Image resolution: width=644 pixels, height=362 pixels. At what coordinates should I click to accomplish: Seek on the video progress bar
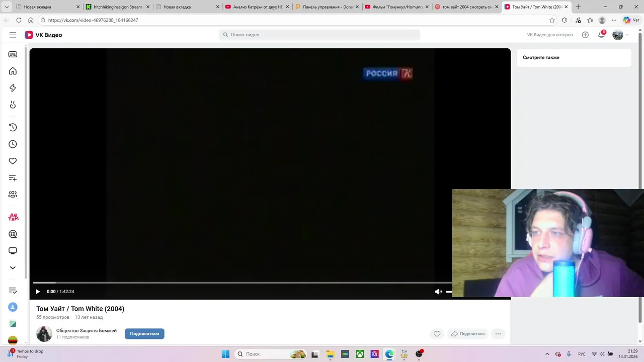(x=243, y=283)
